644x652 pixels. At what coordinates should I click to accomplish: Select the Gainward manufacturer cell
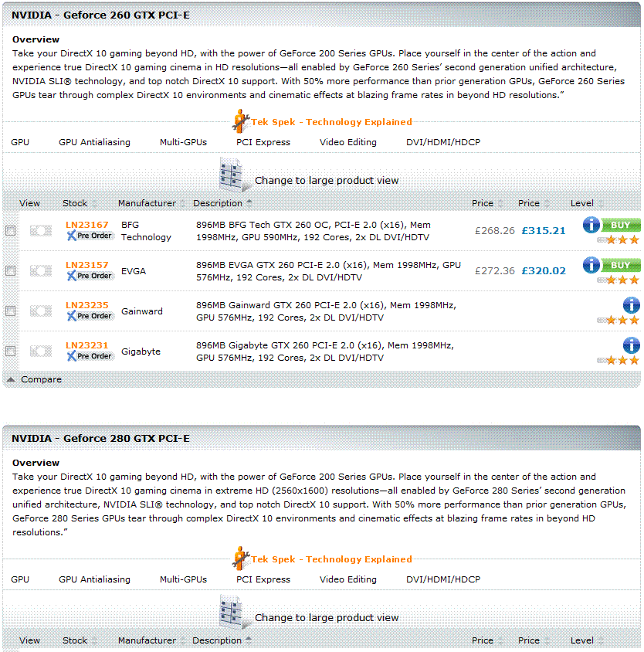point(142,311)
